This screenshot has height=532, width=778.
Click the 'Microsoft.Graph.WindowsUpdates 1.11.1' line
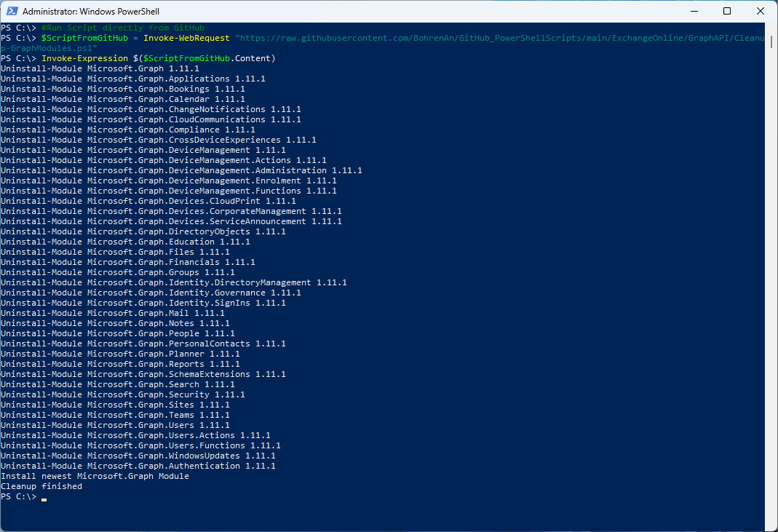[138, 456]
